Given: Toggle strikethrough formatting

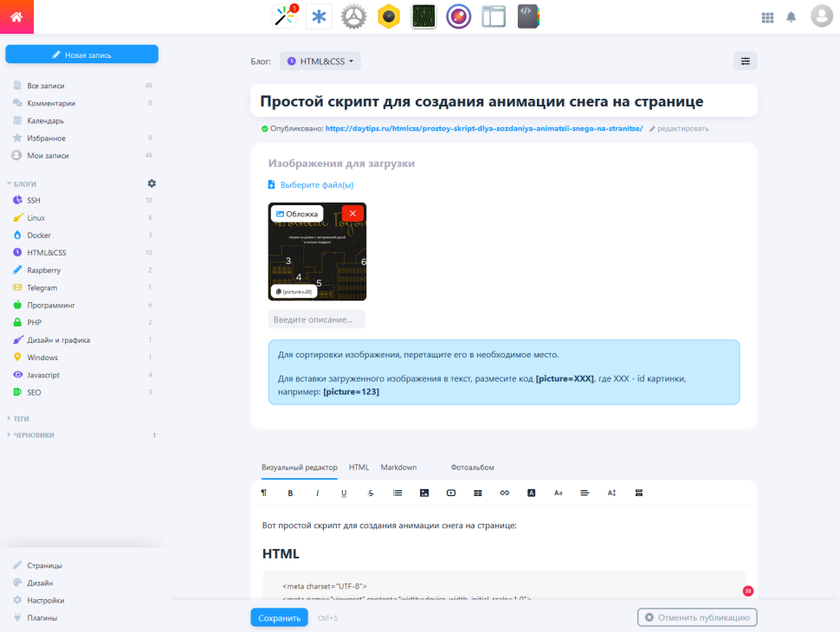Looking at the screenshot, I should (371, 493).
